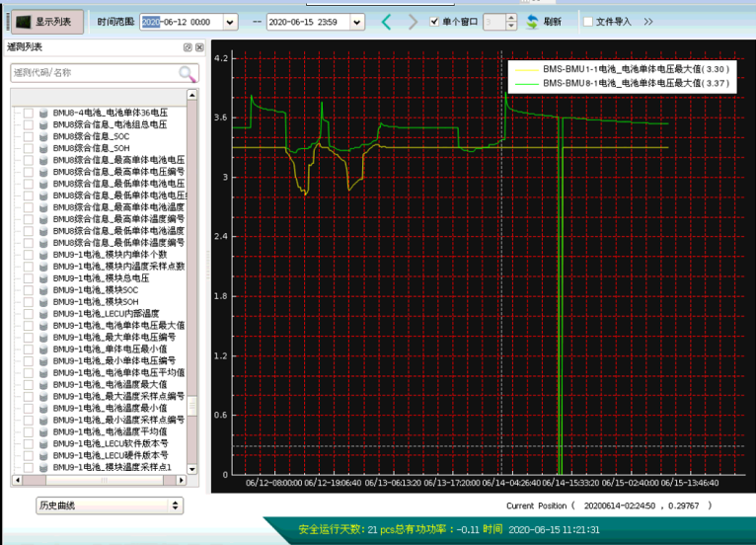756x545 pixels.
Task: Click x-axis label 06/14-15:33:20
Action: (x=570, y=483)
